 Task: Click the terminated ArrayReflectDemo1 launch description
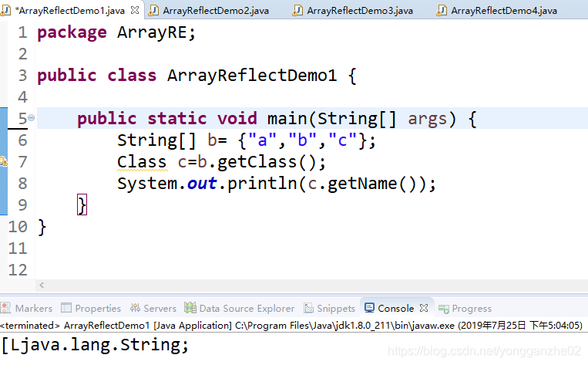click(291, 325)
